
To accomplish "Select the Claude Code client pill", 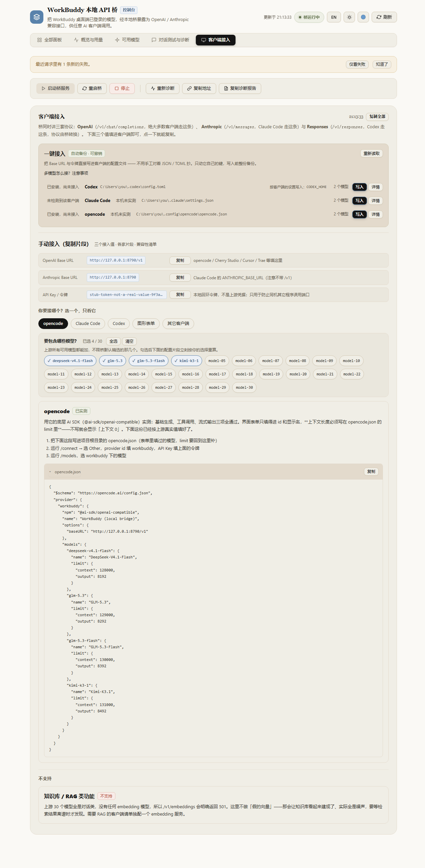I will pyautogui.click(x=88, y=324).
